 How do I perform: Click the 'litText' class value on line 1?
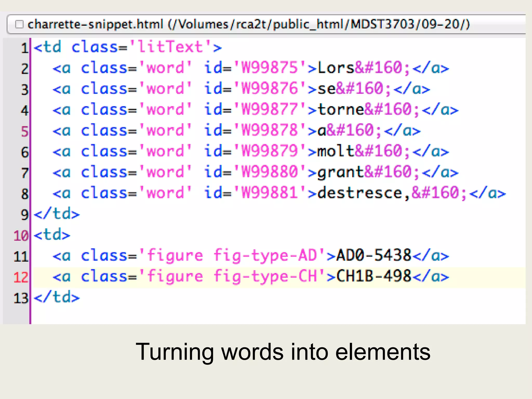point(170,47)
